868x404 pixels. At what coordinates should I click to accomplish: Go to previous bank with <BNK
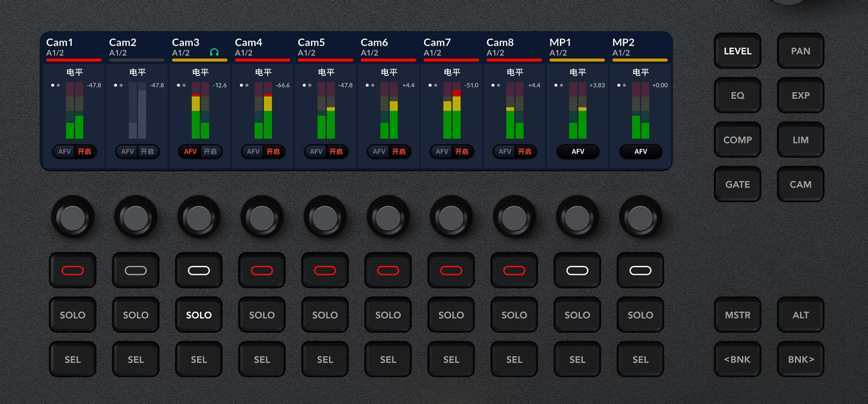[737, 359]
